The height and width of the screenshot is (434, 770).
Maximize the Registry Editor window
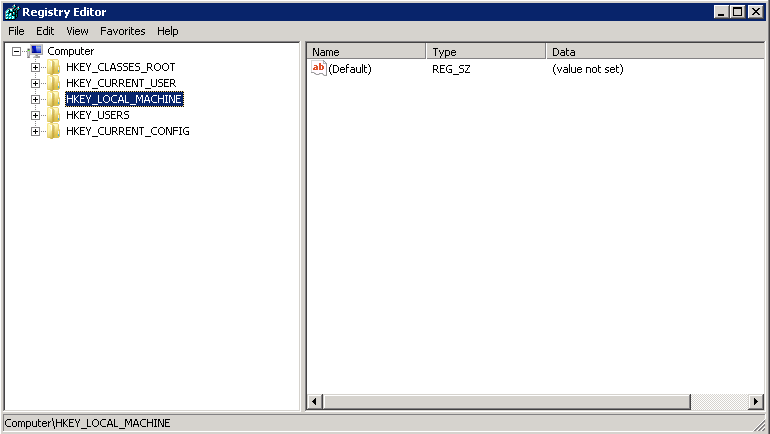(738, 12)
